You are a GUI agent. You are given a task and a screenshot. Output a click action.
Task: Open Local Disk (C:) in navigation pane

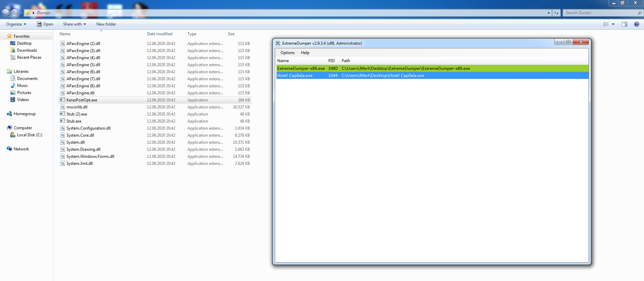(x=30, y=135)
